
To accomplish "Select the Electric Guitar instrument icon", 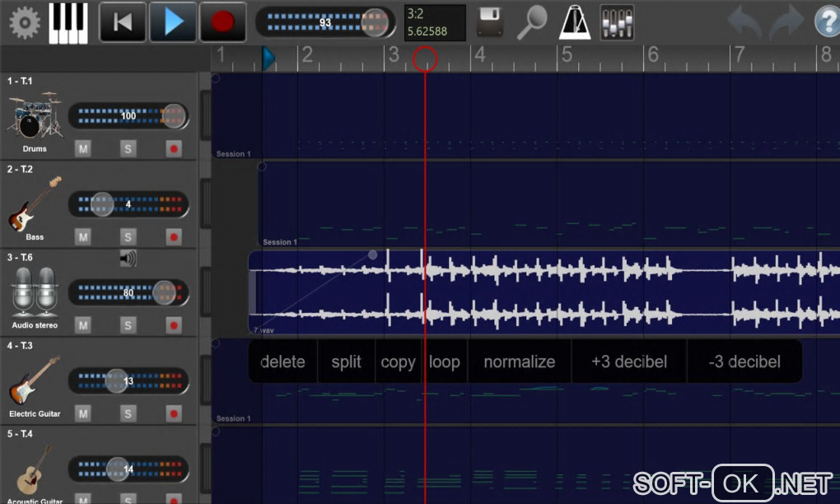I will pyautogui.click(x=35, y=380).
